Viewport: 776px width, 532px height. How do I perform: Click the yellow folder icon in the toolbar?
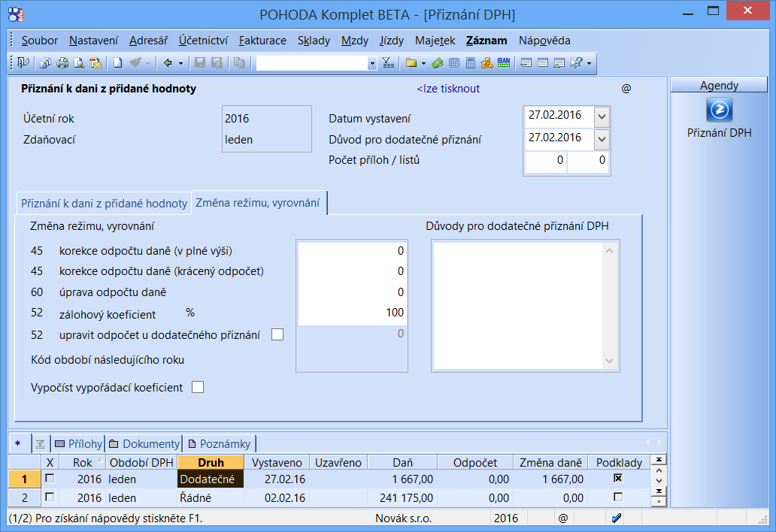coord(411,63)
